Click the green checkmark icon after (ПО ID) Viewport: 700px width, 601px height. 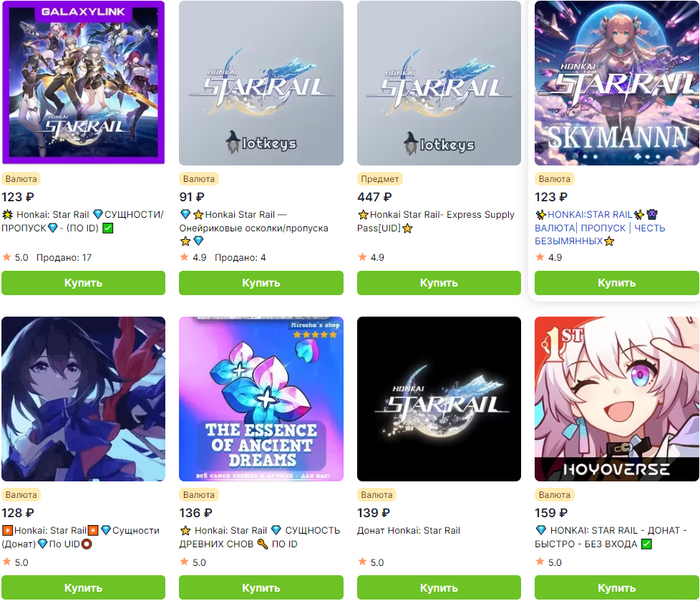[108, 228]
